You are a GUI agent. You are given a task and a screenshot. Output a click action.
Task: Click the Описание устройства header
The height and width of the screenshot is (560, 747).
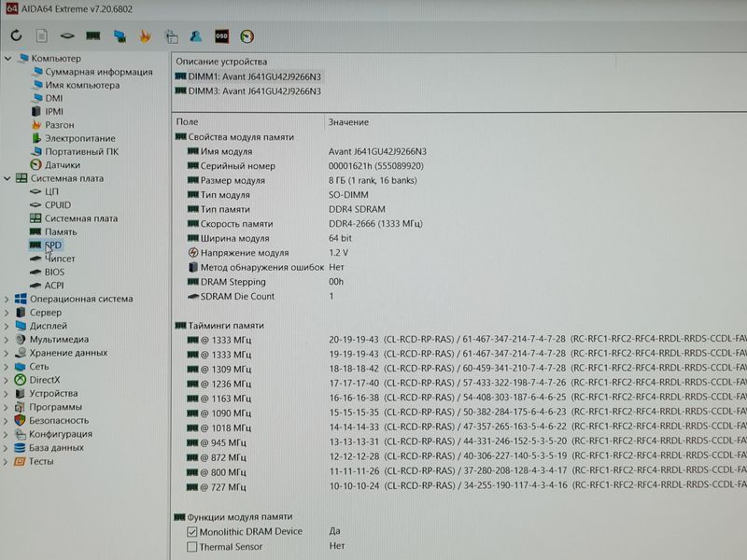(x=221, y=62)
